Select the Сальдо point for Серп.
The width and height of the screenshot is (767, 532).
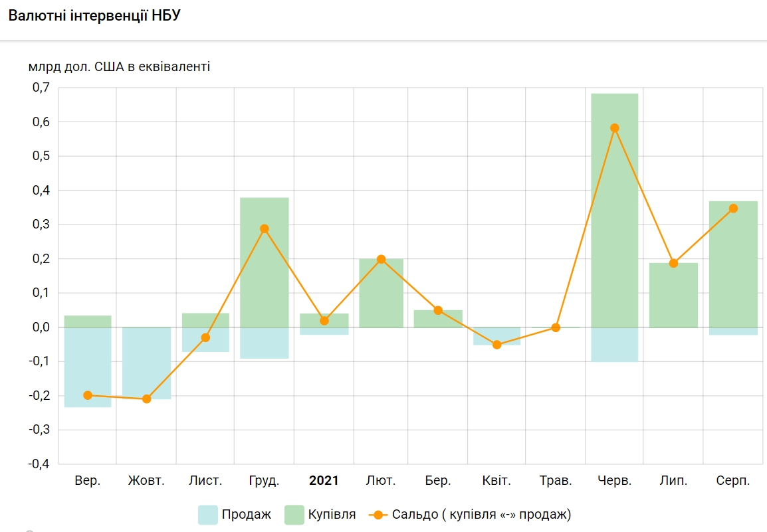tap(733, 209)
